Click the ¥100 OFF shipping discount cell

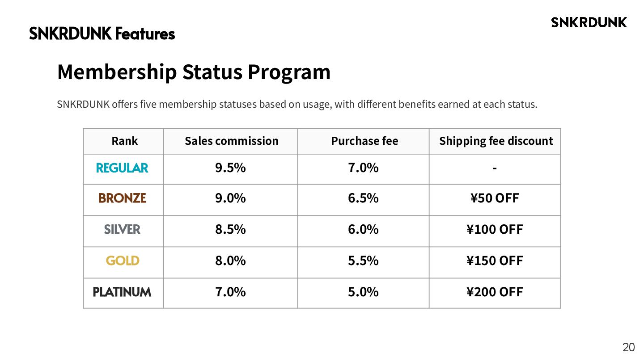[x=495, y=229]
